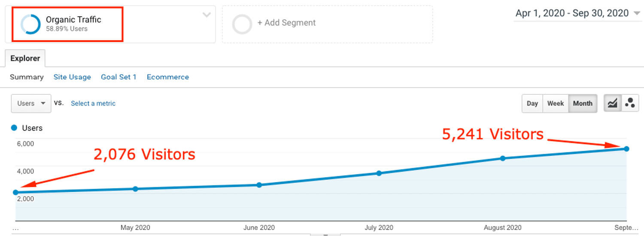Select the line chart view icon
This screenshot has width=644, height=236.
click(x=613, y=103)
